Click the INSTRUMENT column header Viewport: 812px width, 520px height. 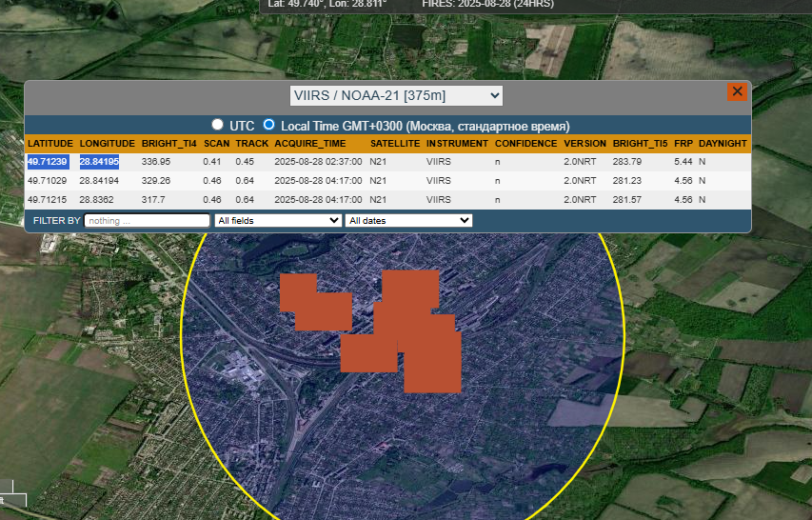(457, 144)
